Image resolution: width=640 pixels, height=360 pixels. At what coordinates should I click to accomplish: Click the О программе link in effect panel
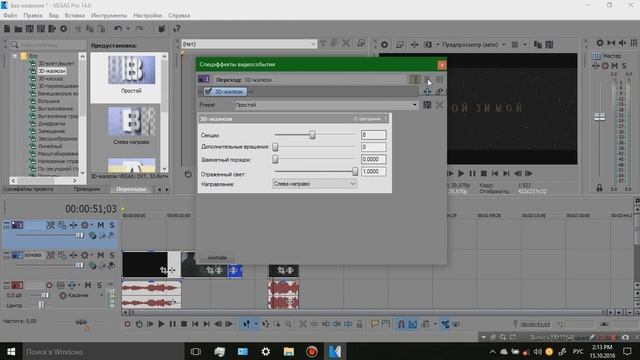point(367,119)
